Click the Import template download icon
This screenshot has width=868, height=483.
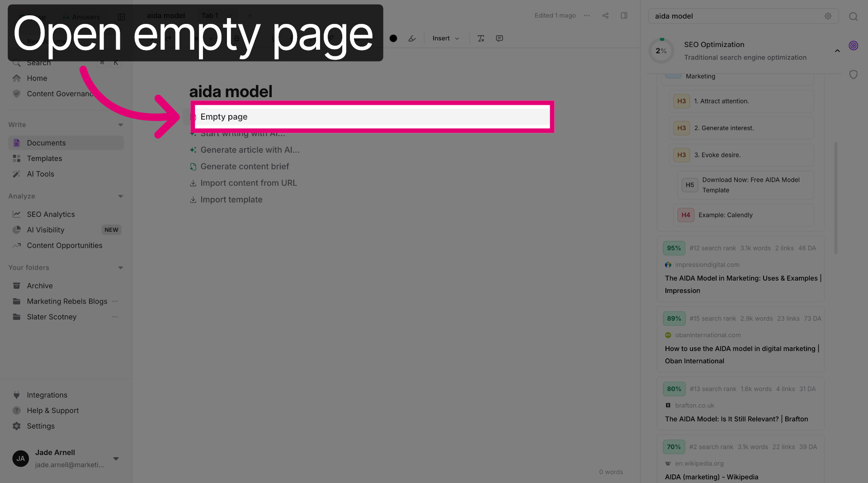click(193, 200)
